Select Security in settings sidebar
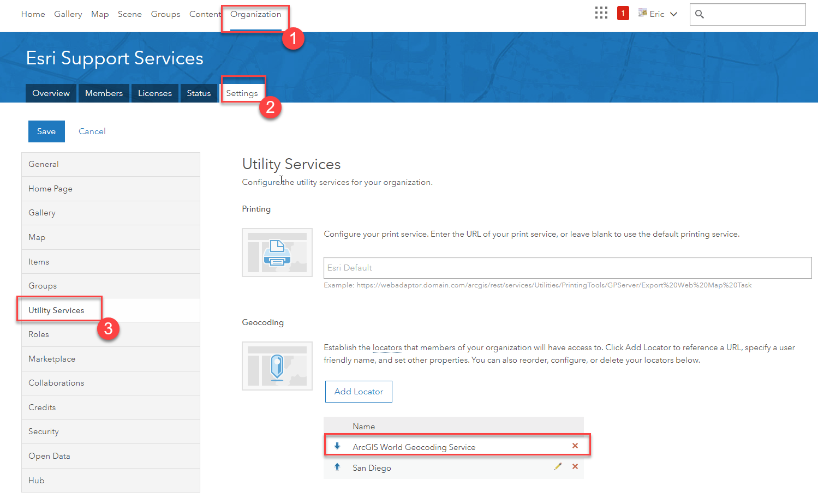 click(x=111, y=431)
